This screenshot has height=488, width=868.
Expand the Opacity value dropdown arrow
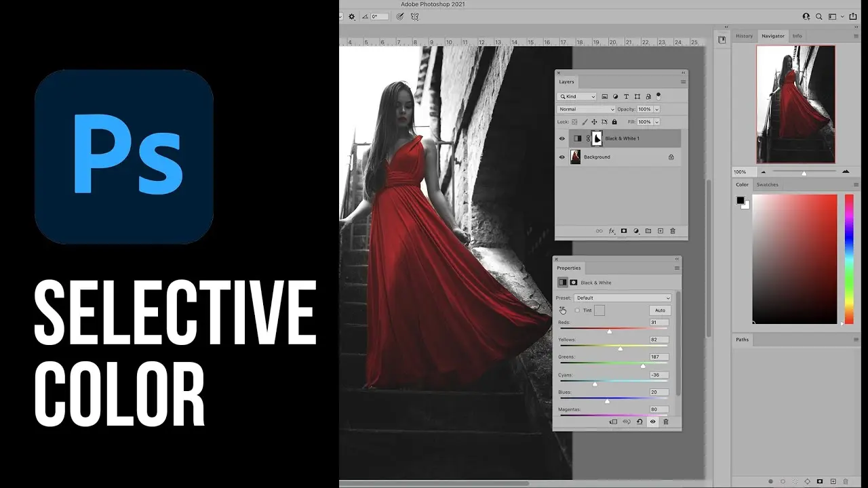coord(656,109)
